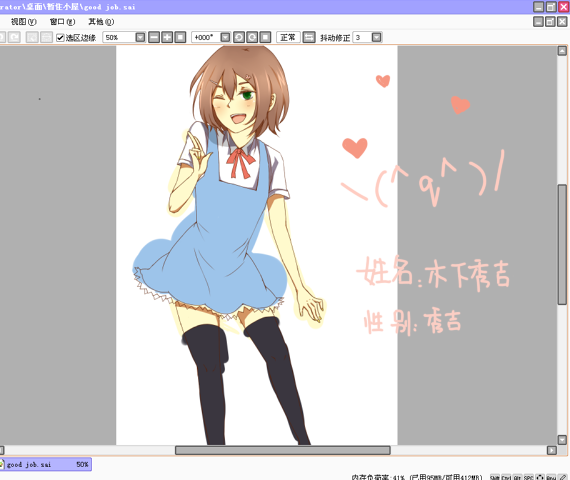Click the 性别:秀吉 handwritten text on canvas
Screen dimensions: 570x480
click(x=413, y=322)
